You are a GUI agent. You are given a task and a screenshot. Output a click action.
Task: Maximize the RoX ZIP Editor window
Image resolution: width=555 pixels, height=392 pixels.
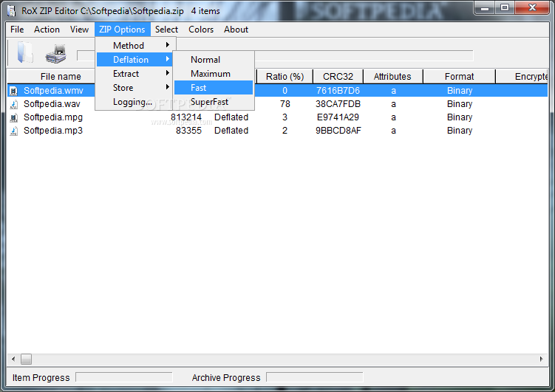[x=505, y=8]
